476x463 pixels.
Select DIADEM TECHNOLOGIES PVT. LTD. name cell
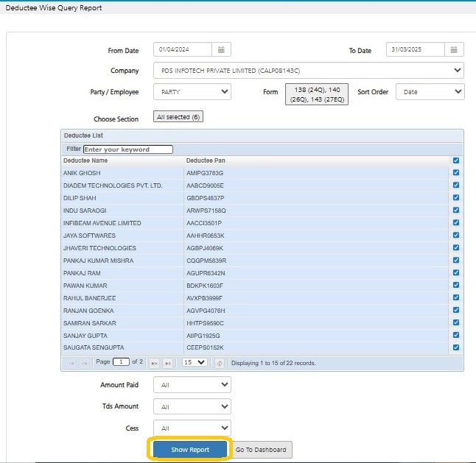click(122, 185)
